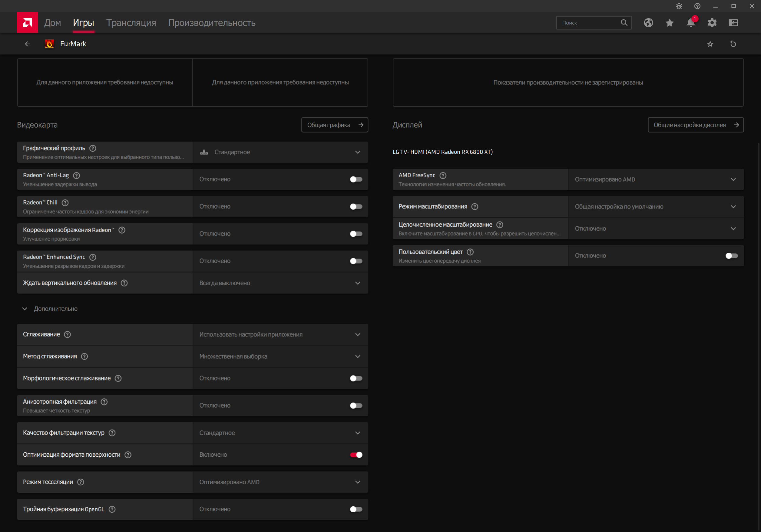Toggle the sidebar panel icon

click(x=733, y=22)
